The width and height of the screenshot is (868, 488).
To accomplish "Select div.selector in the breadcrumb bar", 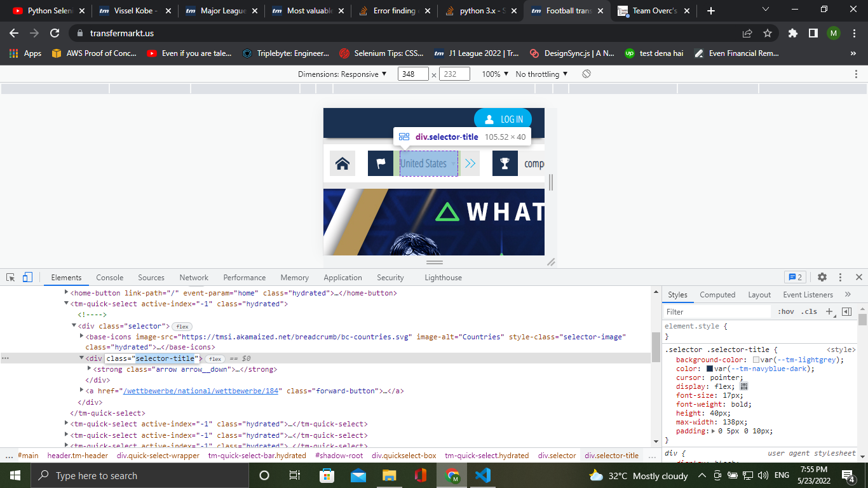I will [557, 455].
